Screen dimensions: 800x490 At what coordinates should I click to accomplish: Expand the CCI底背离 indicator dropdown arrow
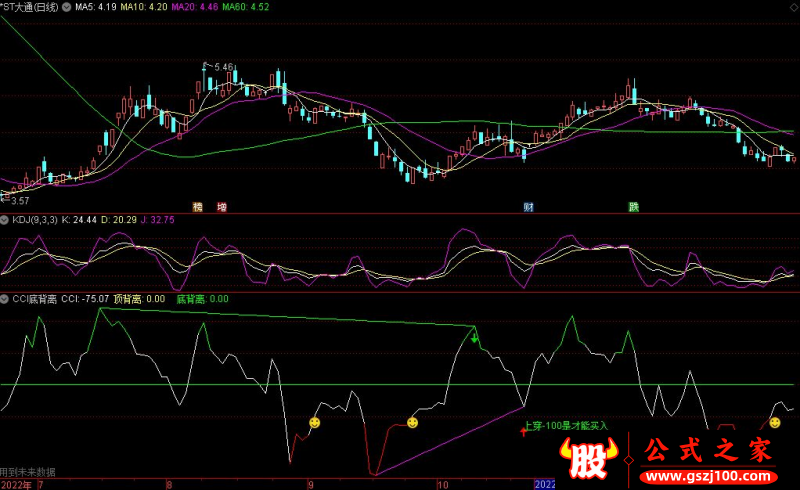coord(5,299)
